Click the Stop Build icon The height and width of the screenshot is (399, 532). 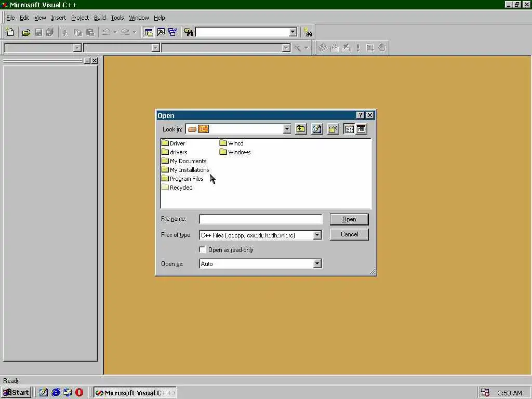pyautogui.click(x=346, y=48)
